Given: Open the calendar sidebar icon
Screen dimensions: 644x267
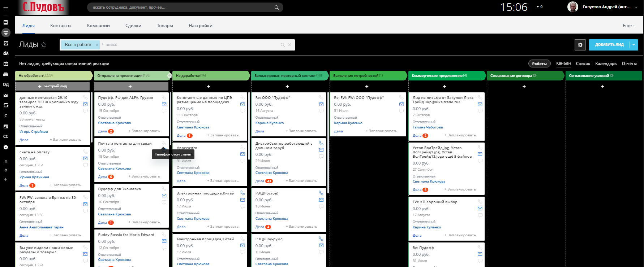Looking at the screenshot, I should coord(6,64).
